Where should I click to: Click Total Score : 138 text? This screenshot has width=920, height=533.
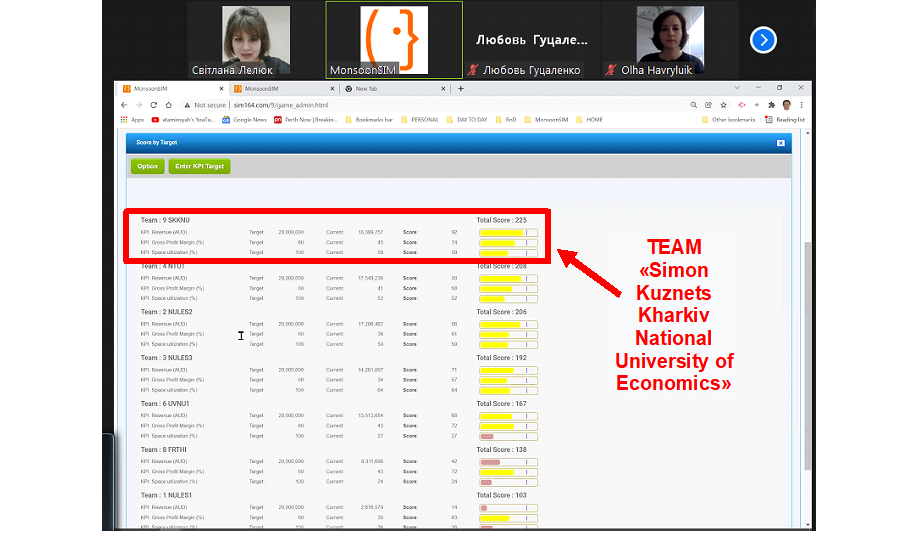pos(502,450)
